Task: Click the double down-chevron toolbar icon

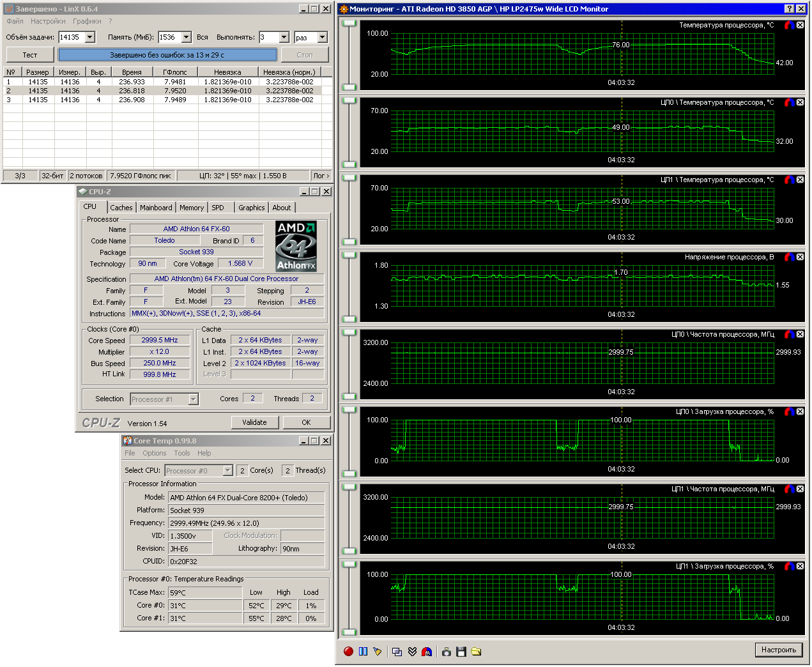Action: [412, 652]
